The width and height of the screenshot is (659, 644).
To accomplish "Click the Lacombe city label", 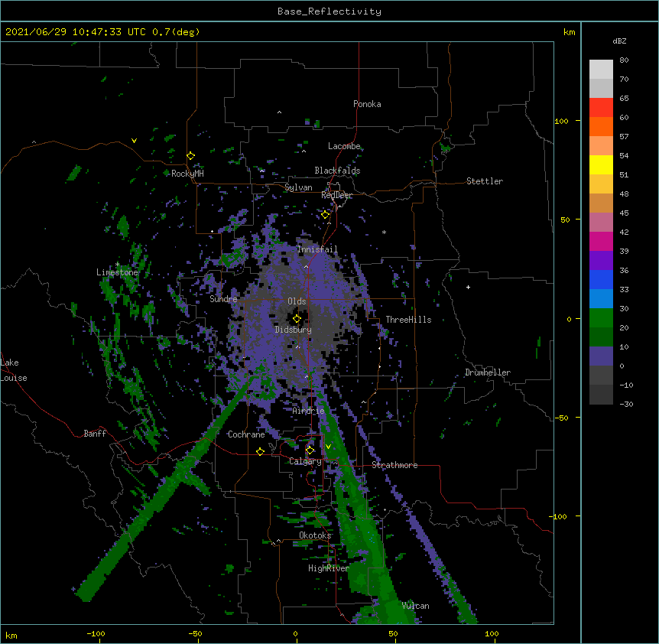I will [344, 146].
